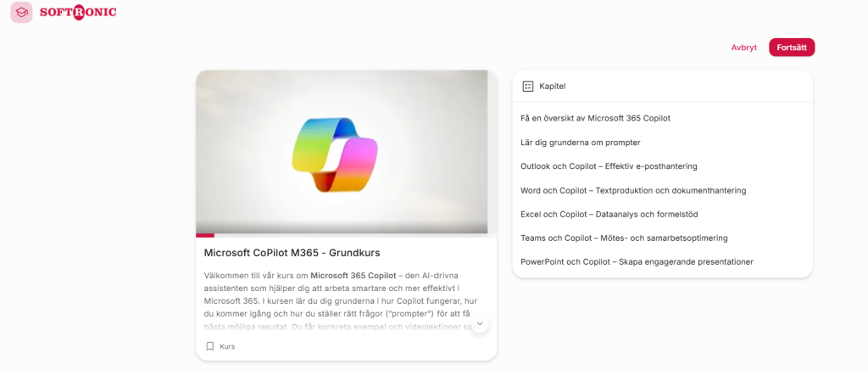This screenshot has width=868, height=370.
Task: Click the graduation cap logo icon
Action: pos(21,12)
